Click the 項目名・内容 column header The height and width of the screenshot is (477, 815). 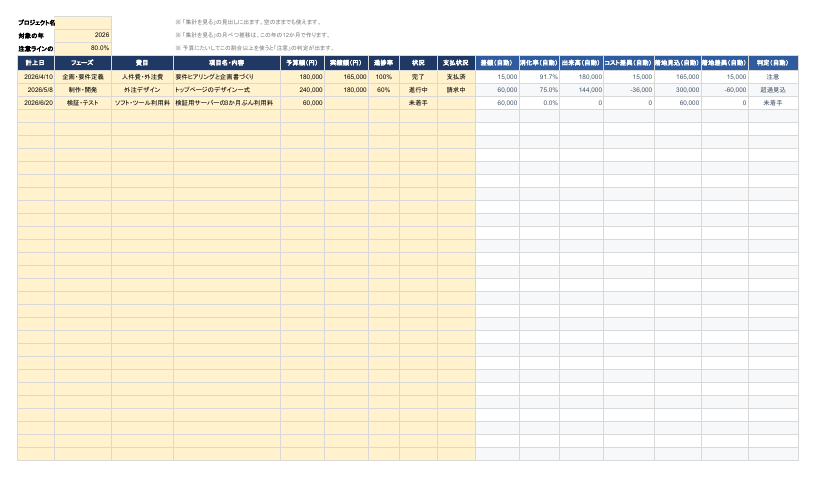pyautogui.click(x=227, y=63)
